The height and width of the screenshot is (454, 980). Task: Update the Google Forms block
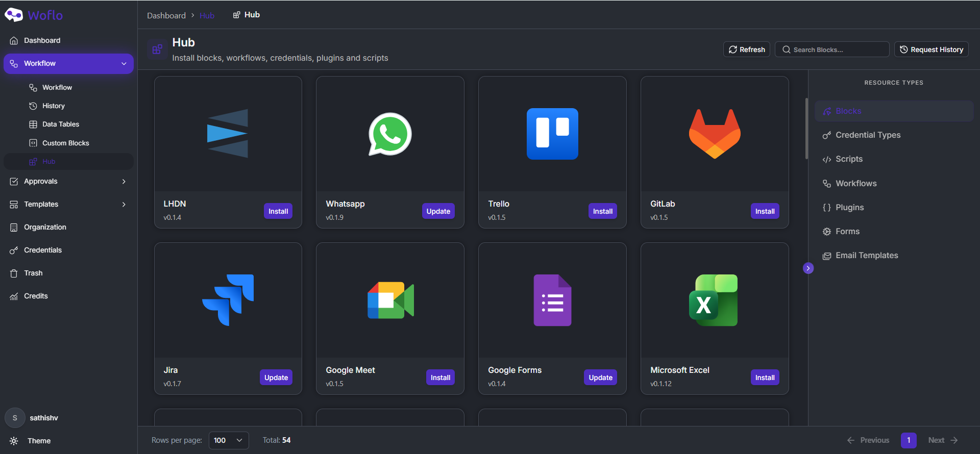click(600, 377)
